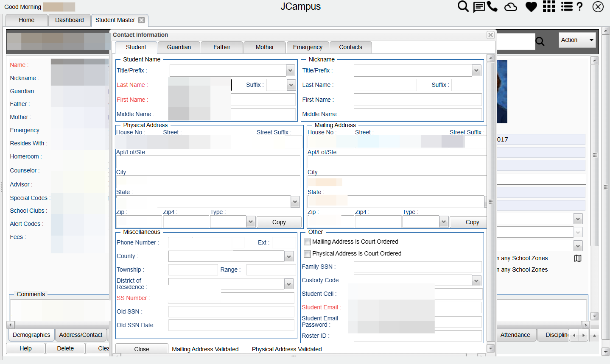
Task: Open the school zones map icon
Action: pyautogui.click(x=578, y=258)
